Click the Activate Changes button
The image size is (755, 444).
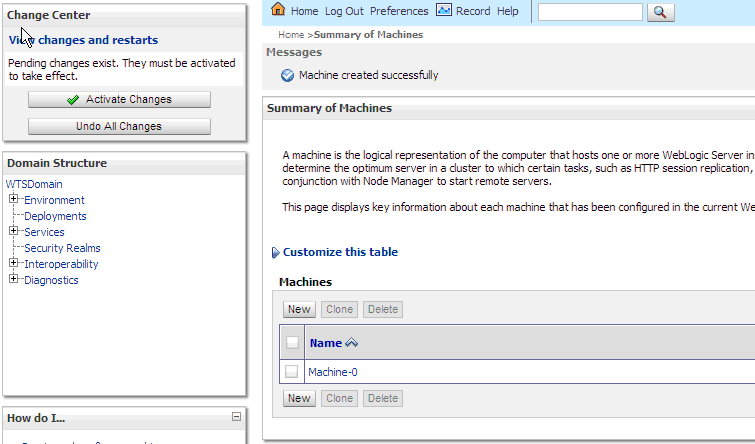click(x=119, y=100)
